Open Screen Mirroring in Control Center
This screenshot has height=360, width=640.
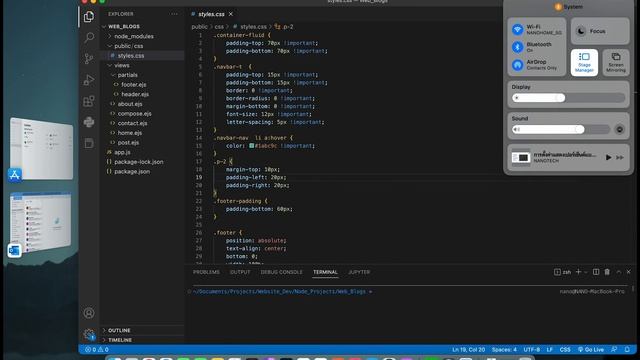pos(616,62)
